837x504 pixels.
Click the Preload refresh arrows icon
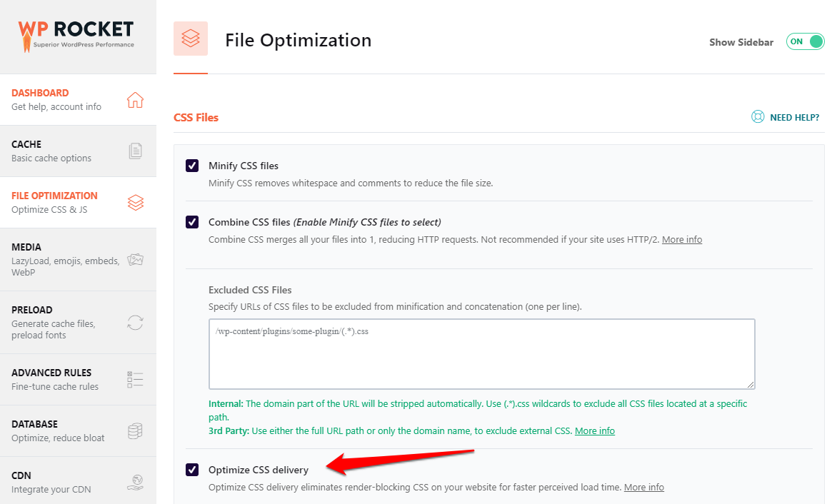coord(135,322)
